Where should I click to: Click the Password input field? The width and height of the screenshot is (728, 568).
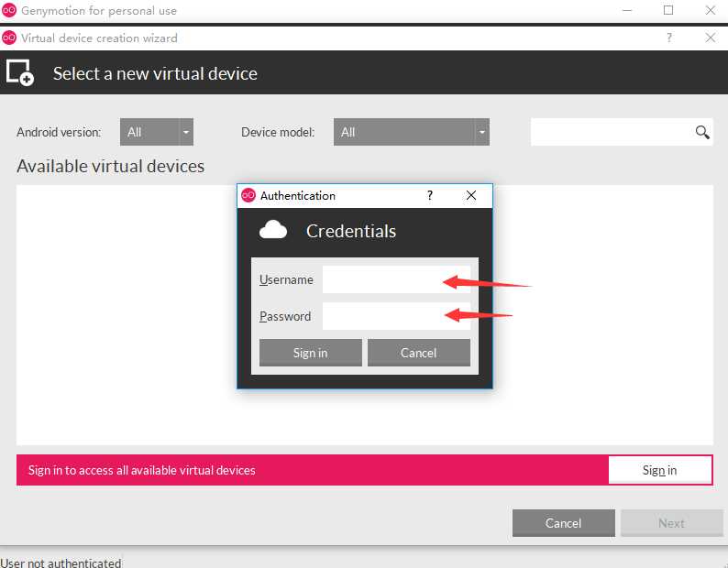click(x=396, y=316)
